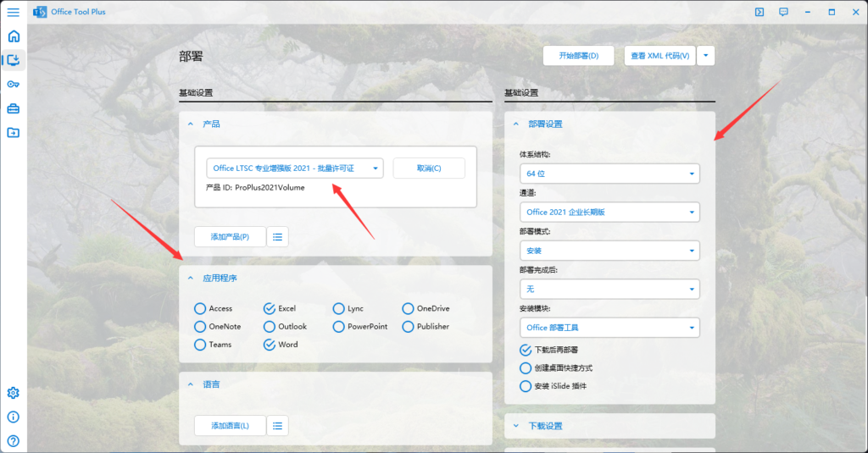Click 取消(C) button
The height and width of the screenshot is (453, 868).
pos(429,168)
